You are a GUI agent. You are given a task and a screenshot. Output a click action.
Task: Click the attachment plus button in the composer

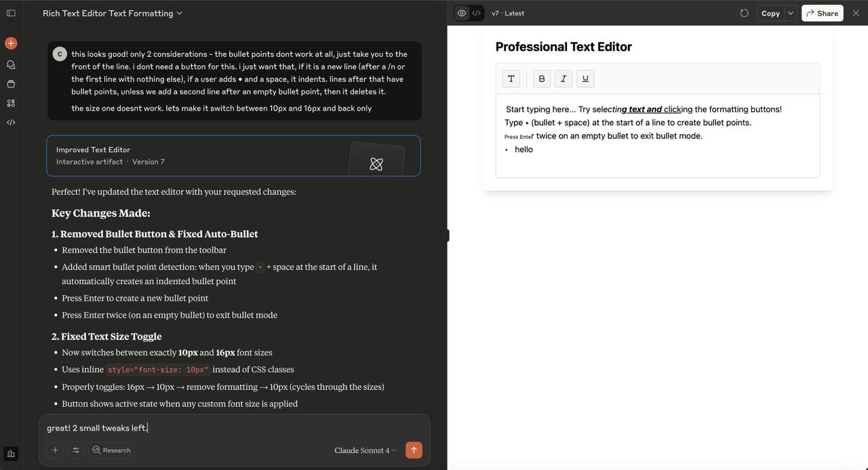coord(55,450)
